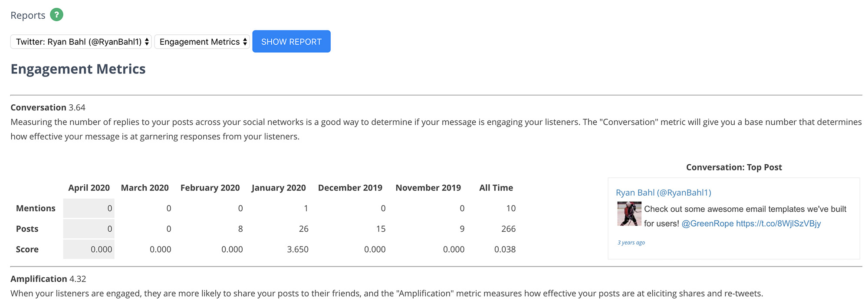Click the Engagement Metrics page title
The image size is (868, 306).
(x=78, y=69)
